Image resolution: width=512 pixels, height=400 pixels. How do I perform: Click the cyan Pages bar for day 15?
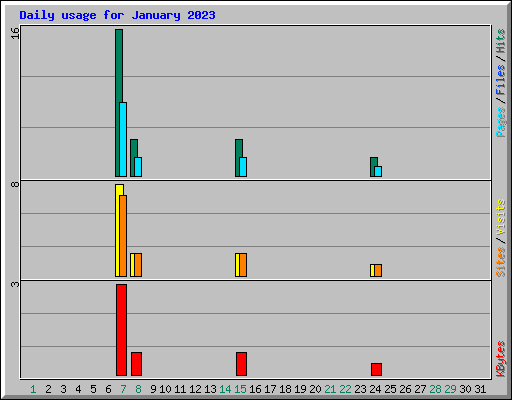coord(243,167)
